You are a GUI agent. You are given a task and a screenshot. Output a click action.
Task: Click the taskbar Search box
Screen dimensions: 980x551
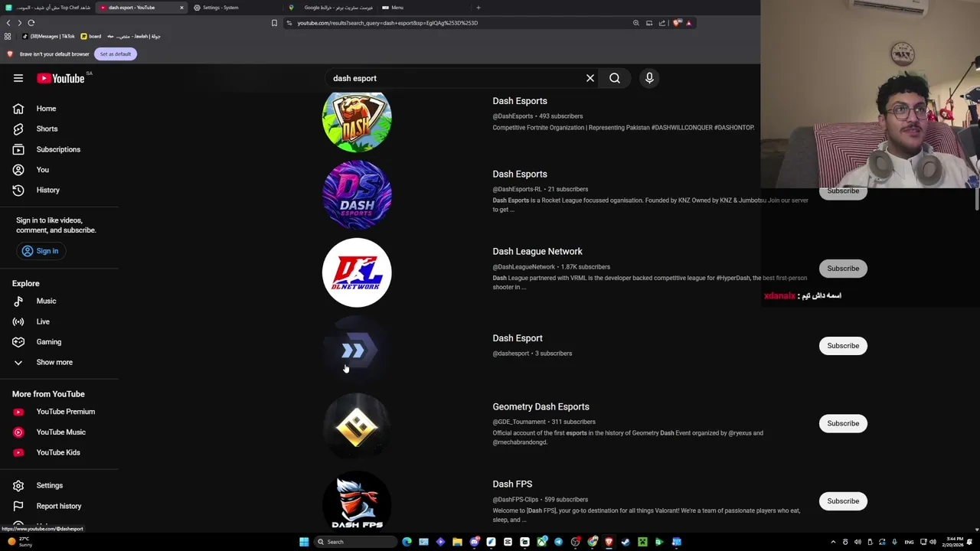tap(354, 542)
